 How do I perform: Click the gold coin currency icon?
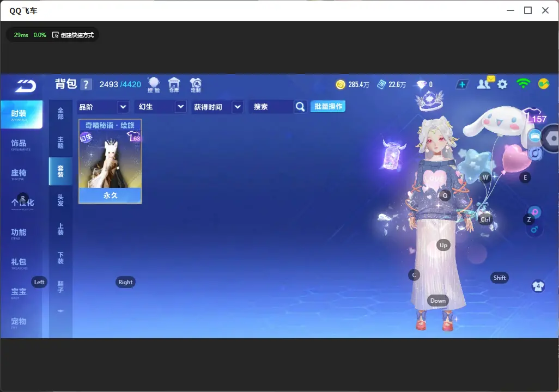click(341, 84)
